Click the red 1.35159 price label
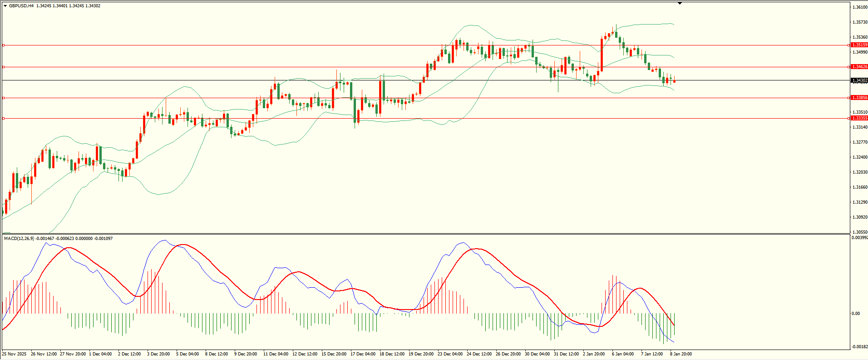Viewport: 868px width, 360px height. 859,45
